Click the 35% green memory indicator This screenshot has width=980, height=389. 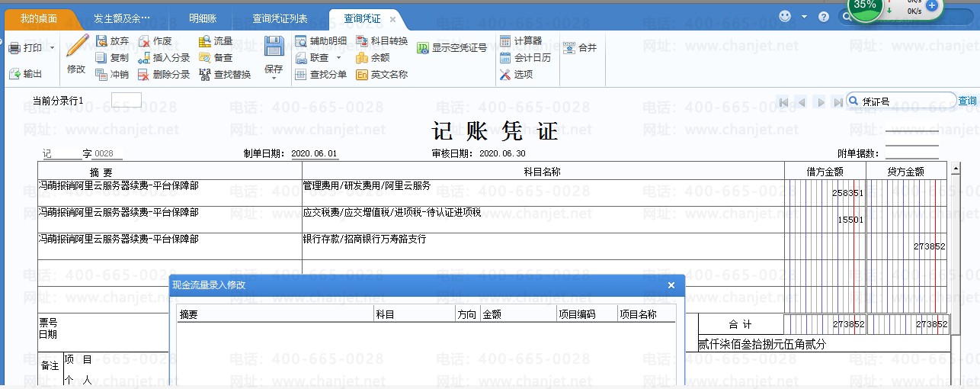[865, 6]
